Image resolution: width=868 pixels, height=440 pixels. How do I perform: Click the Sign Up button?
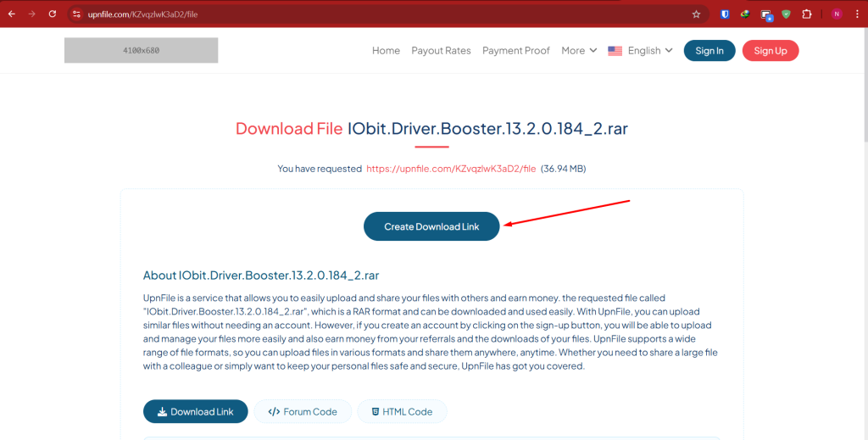pyautogui.click(x=770, y=51)
